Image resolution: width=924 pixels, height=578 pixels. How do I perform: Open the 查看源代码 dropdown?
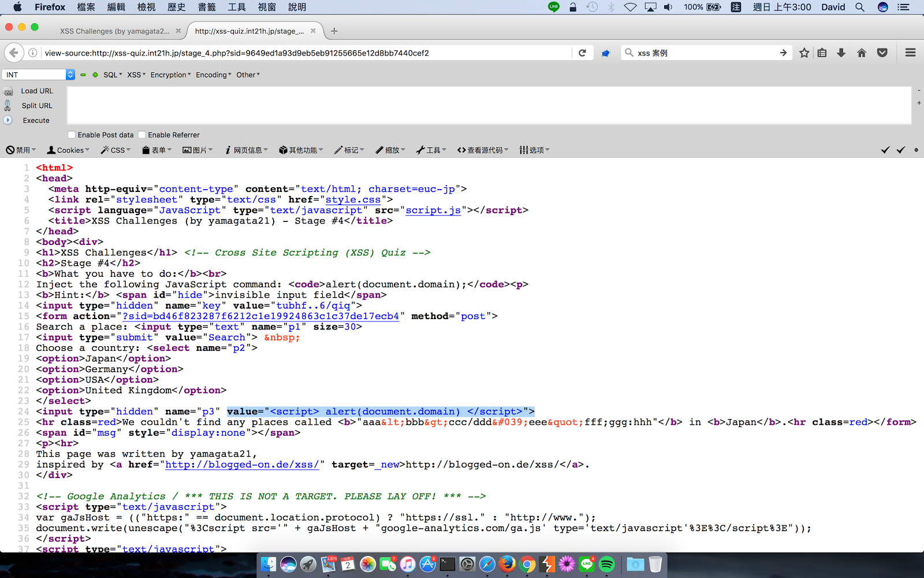483,150
